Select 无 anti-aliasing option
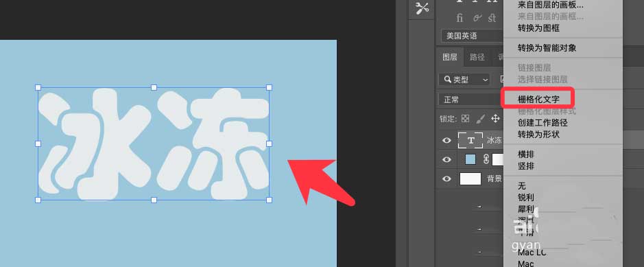The width and height of the screenshot is (644, 267). pyautogui.click(x=522, y=186)
